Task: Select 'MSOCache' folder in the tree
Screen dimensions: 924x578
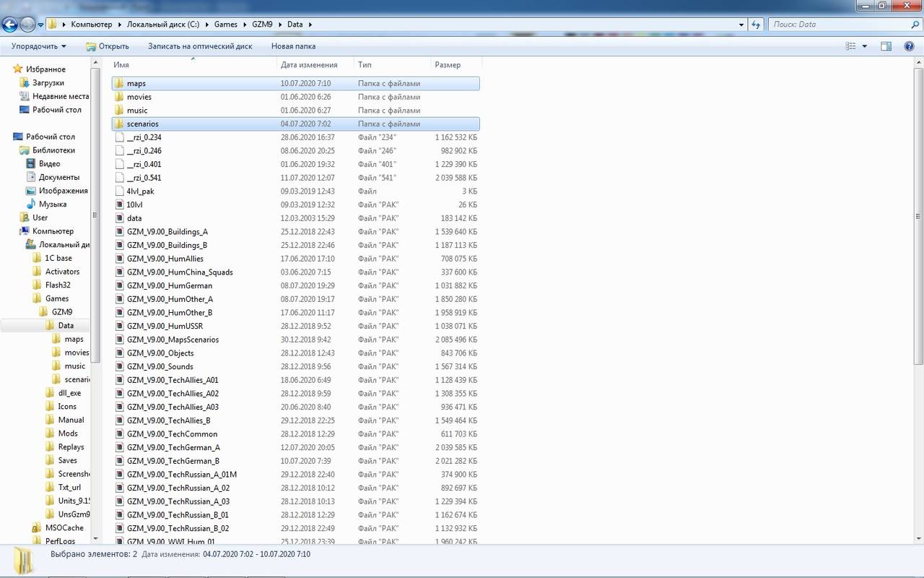Action: (64, 528)
